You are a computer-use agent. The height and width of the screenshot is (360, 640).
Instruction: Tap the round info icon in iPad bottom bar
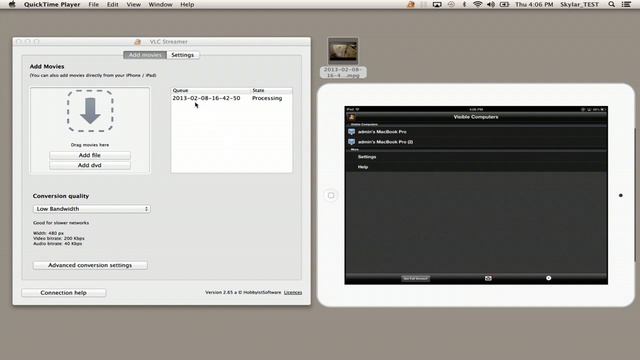[549, 278]
